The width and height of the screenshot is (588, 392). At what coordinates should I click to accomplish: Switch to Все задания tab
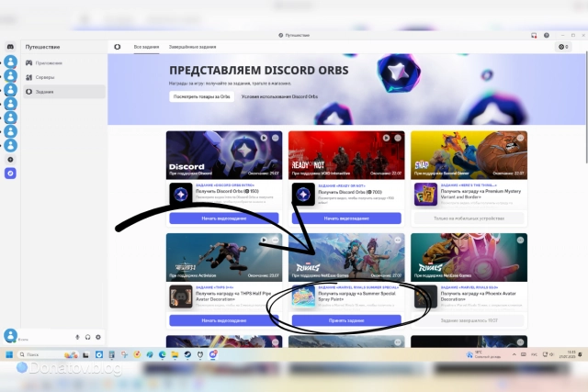pyautogui.click(x=146, y=47)
